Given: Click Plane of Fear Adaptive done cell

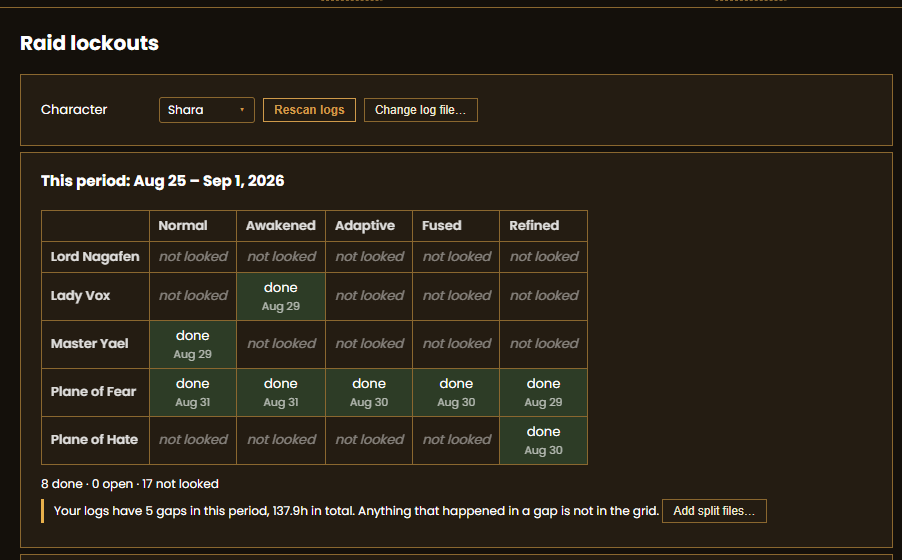Looking at the screenshot, I should point(369,393).
